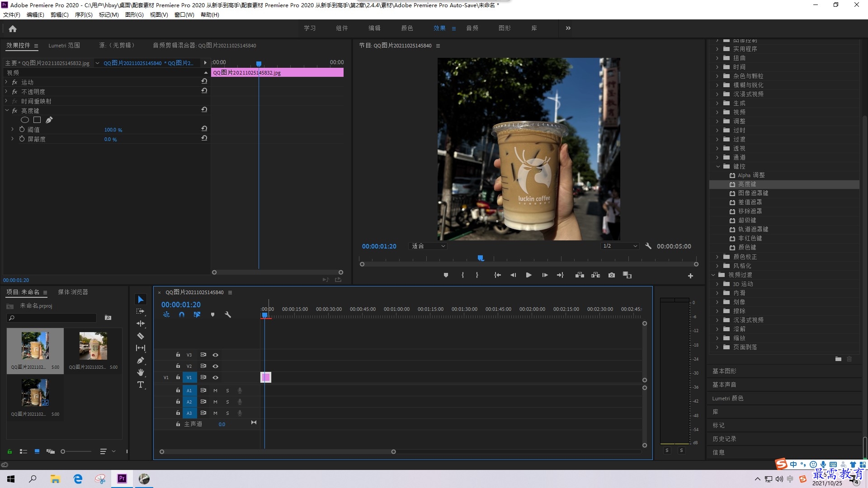Add marker in timeline panel
Viewport: 868px width, 488px height.
tap(212, 314)
